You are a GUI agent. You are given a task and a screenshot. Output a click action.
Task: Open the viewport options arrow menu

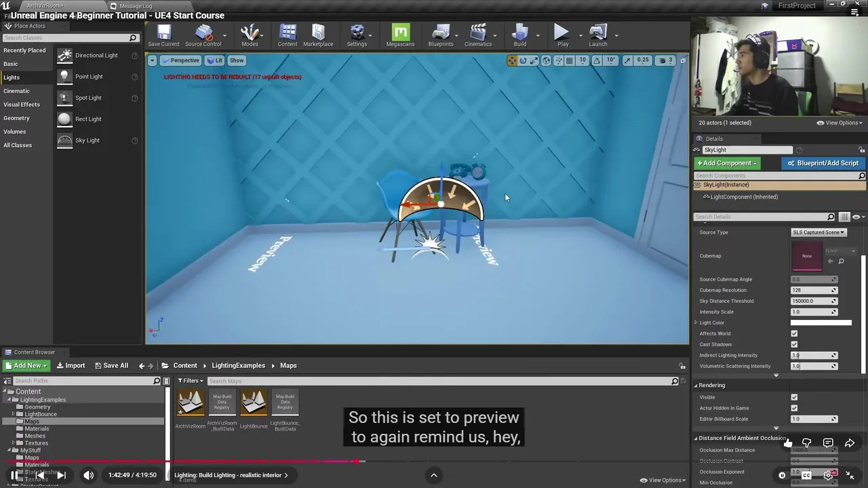click(152, 60)
